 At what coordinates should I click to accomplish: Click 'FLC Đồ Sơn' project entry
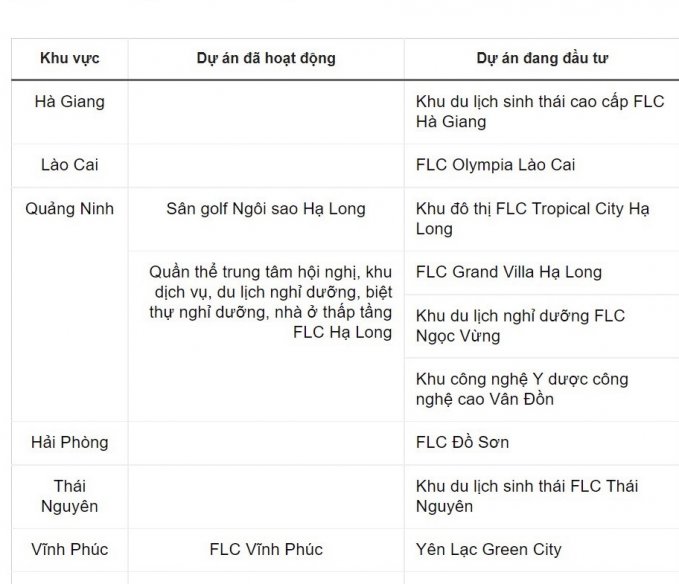click(462, 442)
